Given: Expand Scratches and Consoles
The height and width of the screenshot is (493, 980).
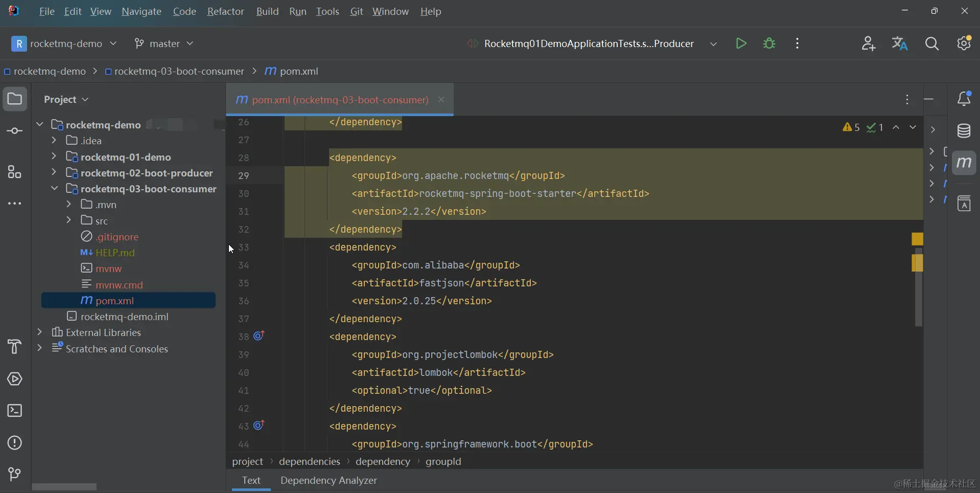Looking at the screenshot, I should coord(40,348).
